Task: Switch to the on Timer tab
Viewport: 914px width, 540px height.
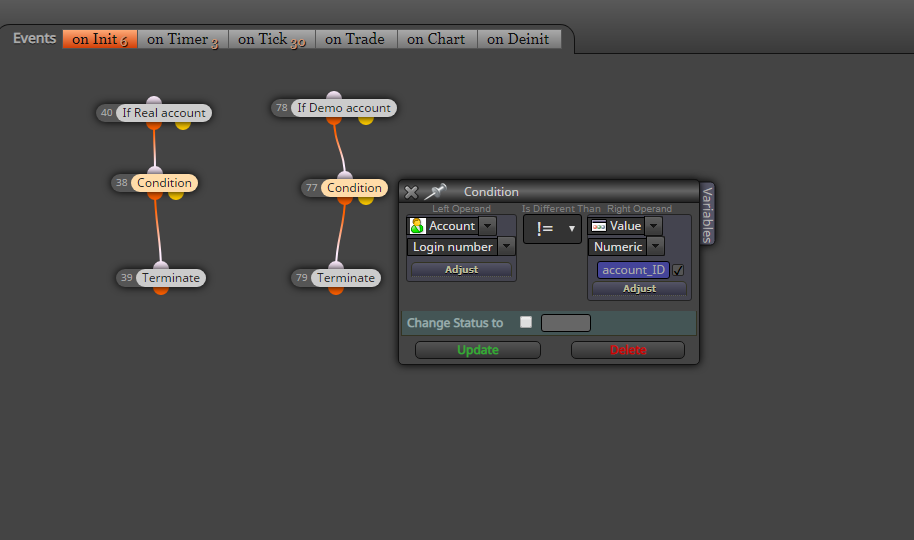Action: pyautogui.click(x=182, y=39)
